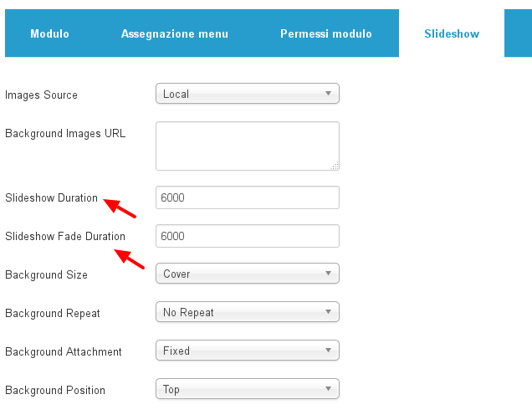Click the Background Size dropdown arrow
Screen dimensions: 532x420
328,273
